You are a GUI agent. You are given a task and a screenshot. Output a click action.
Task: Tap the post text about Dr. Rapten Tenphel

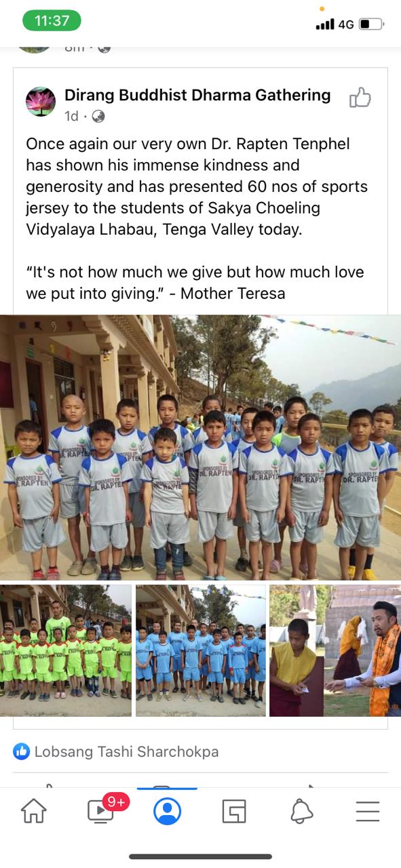click(x=197, y=186)
